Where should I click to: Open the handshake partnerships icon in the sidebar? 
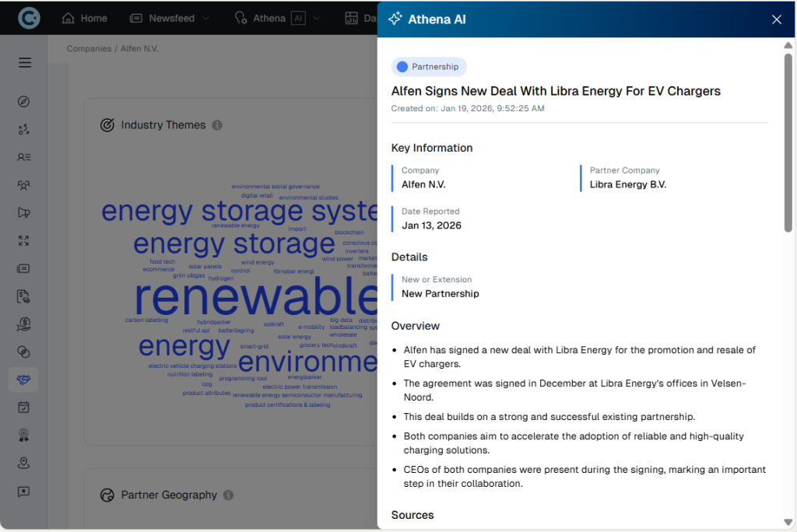tap(23, 379)
